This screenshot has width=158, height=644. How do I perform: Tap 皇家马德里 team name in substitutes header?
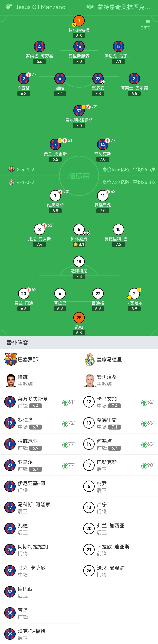(x=109, y=359)
